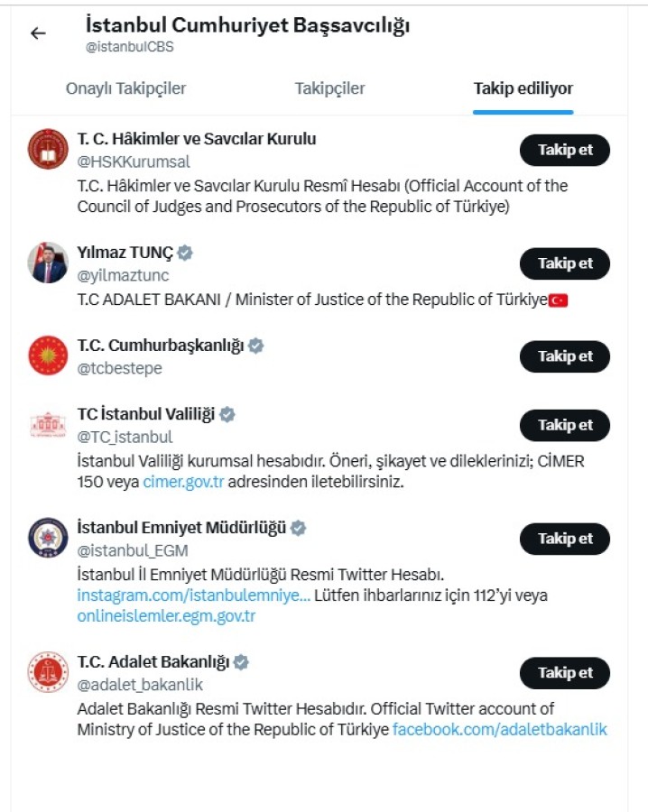Switch to the Takipçiler tab
648x812 pixels.
(x=329, y=88)
